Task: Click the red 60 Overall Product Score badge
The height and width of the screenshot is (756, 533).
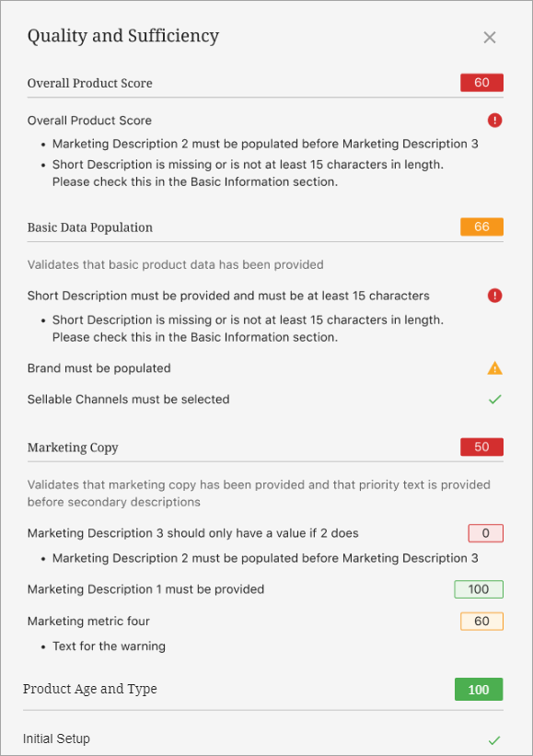Action: 482,83
